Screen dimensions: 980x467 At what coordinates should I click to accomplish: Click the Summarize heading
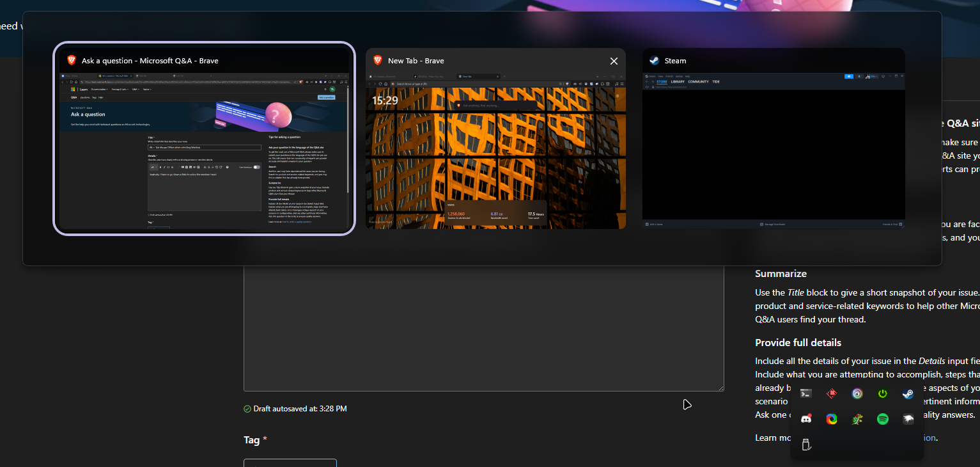point(781,274)
